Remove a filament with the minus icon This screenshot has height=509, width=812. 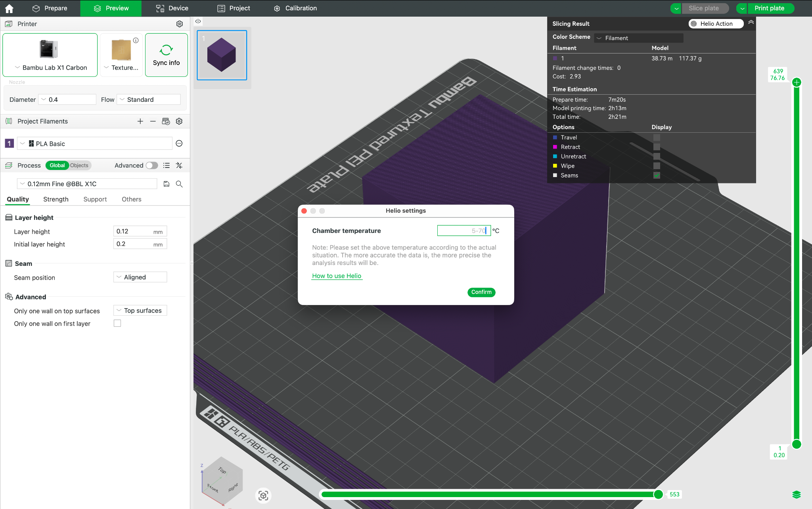153,121
